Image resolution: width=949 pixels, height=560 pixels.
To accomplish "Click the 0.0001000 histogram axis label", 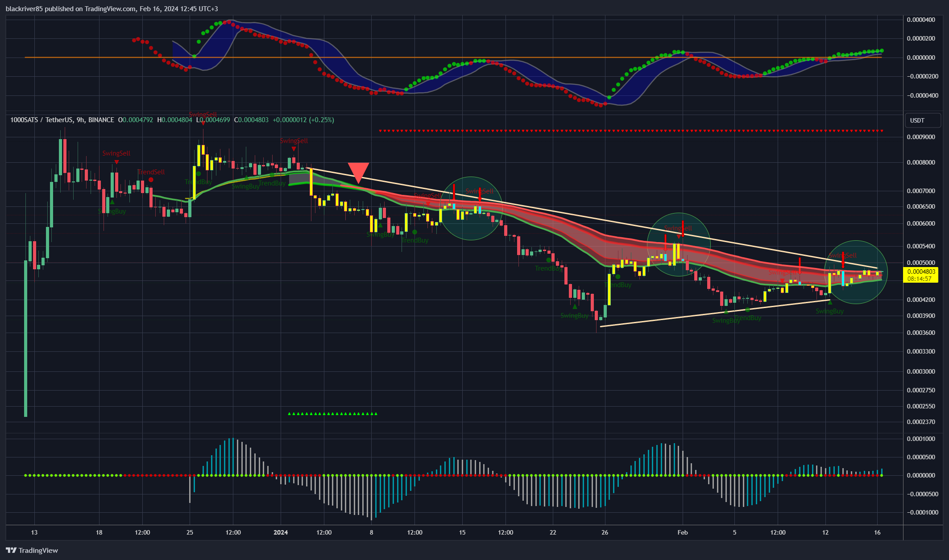I will [x=921, y=439].
